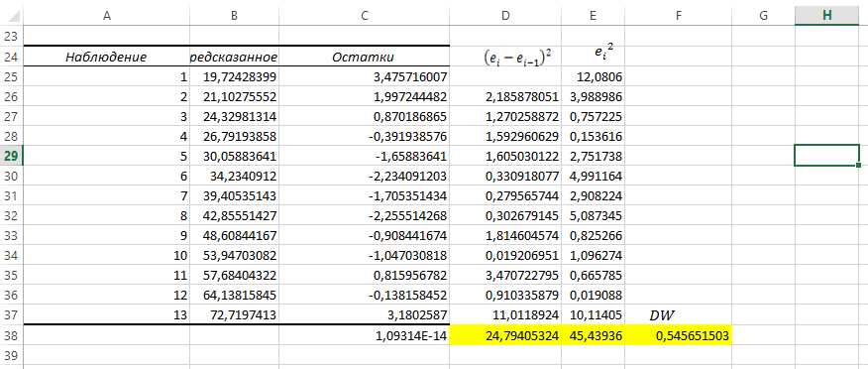This screenshot has width=868, height=369.
Task: Select yellow cell with sum 24,79405324
Action: 505,335
